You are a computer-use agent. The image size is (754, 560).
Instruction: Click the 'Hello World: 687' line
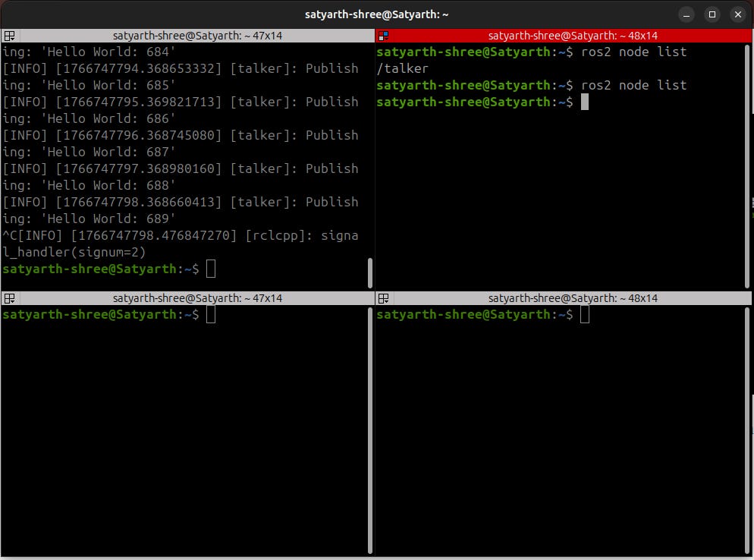[89, 152]
